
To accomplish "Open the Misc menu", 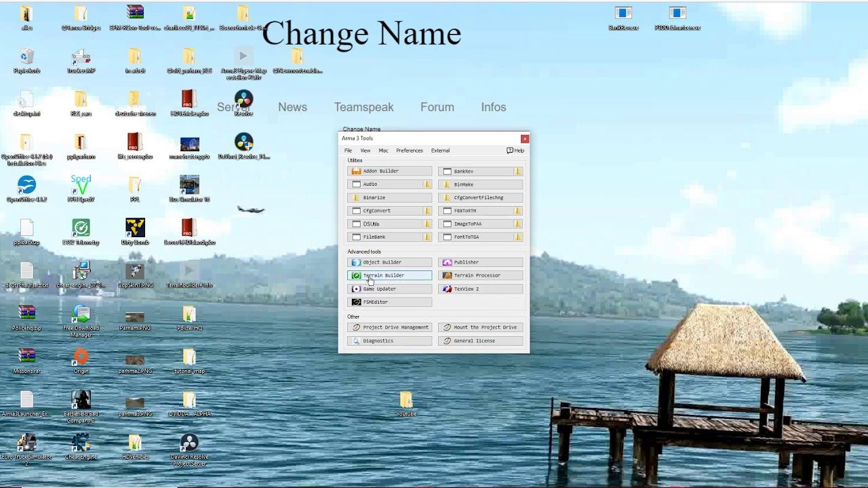I will click(383, 150).
